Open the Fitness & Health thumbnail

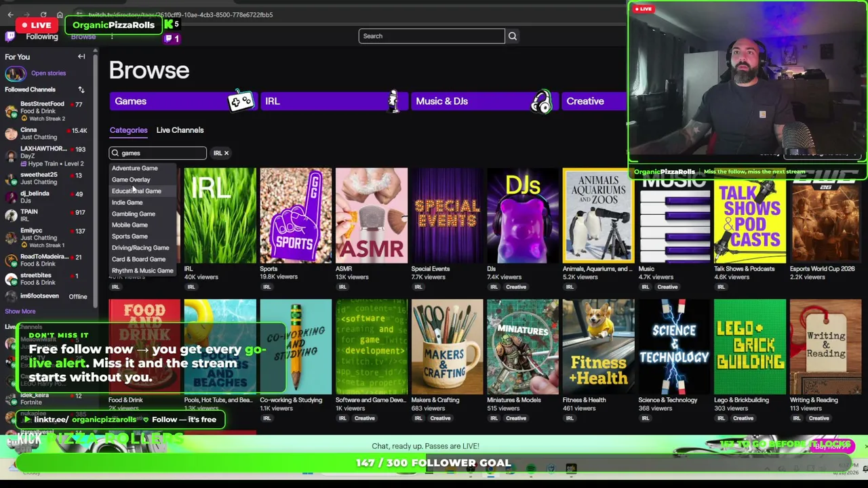tap(599, 346)
